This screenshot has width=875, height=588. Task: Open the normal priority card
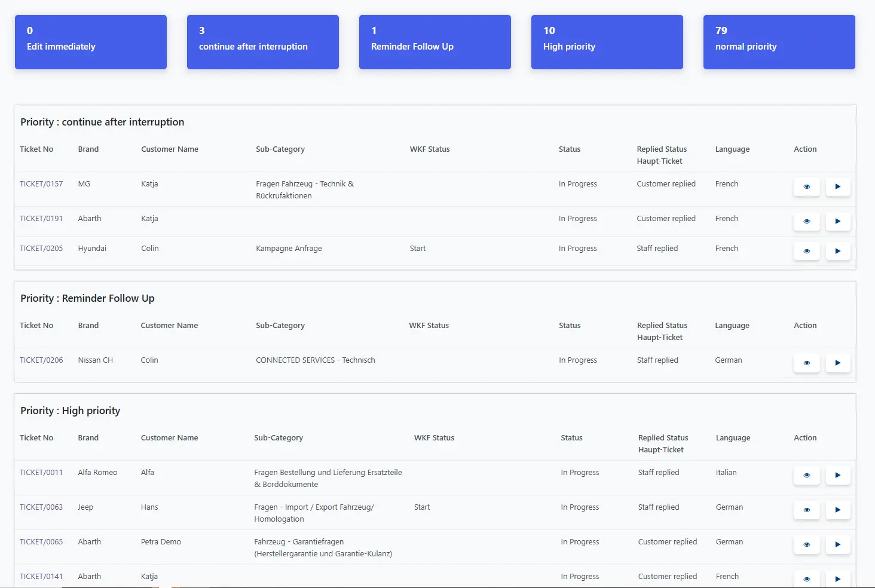coord(779,42)
